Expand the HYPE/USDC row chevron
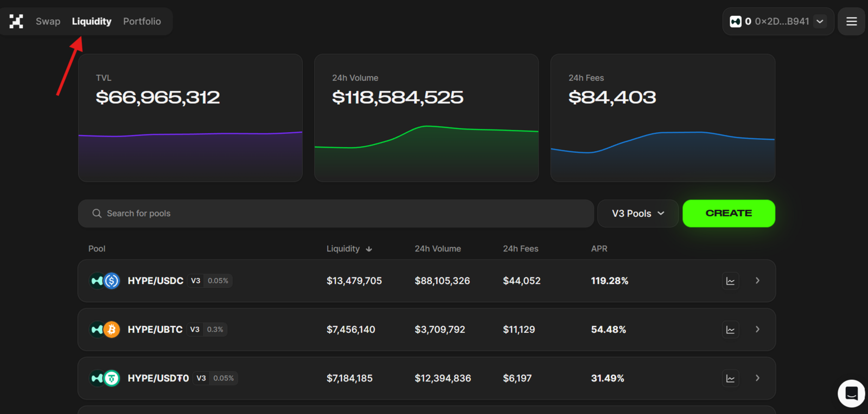 point(757,281)
